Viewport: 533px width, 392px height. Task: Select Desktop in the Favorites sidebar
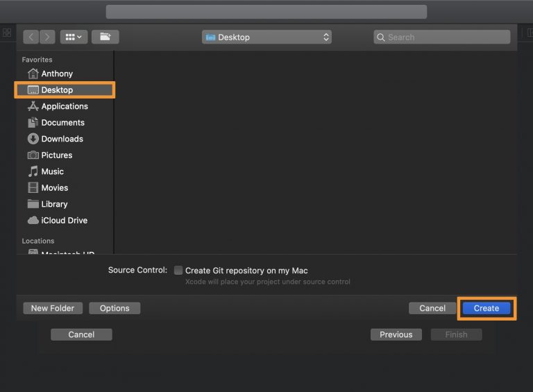click(65, 90)
